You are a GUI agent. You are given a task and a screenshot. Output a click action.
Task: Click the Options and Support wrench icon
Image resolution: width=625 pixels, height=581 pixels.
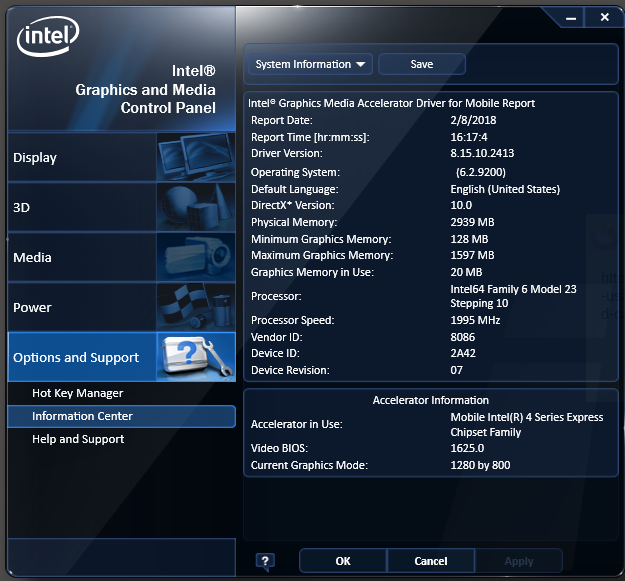(x=196, y=357)
